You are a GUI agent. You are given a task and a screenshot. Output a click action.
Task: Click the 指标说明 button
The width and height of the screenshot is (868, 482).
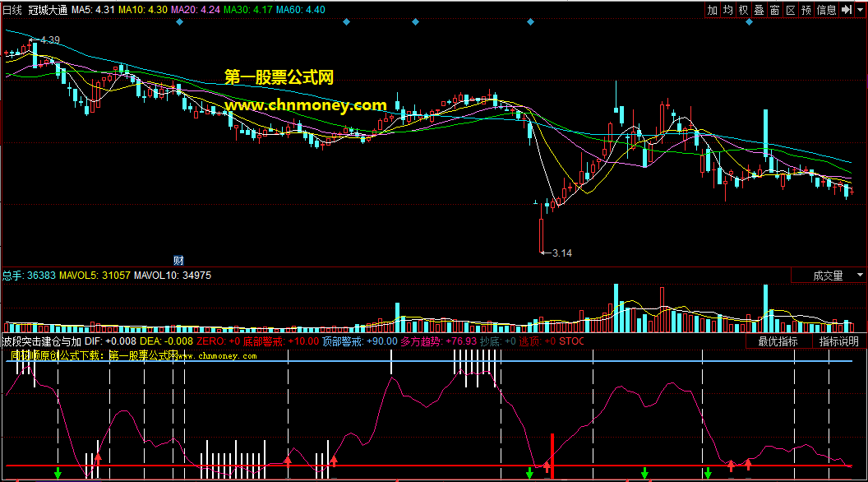[x=838, y=341]
